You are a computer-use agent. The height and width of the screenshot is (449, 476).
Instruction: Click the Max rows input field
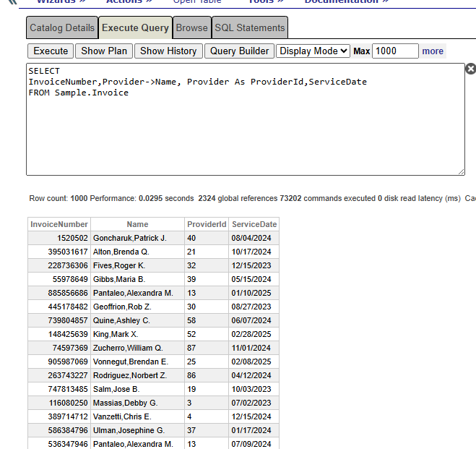(x=395, y=51)
